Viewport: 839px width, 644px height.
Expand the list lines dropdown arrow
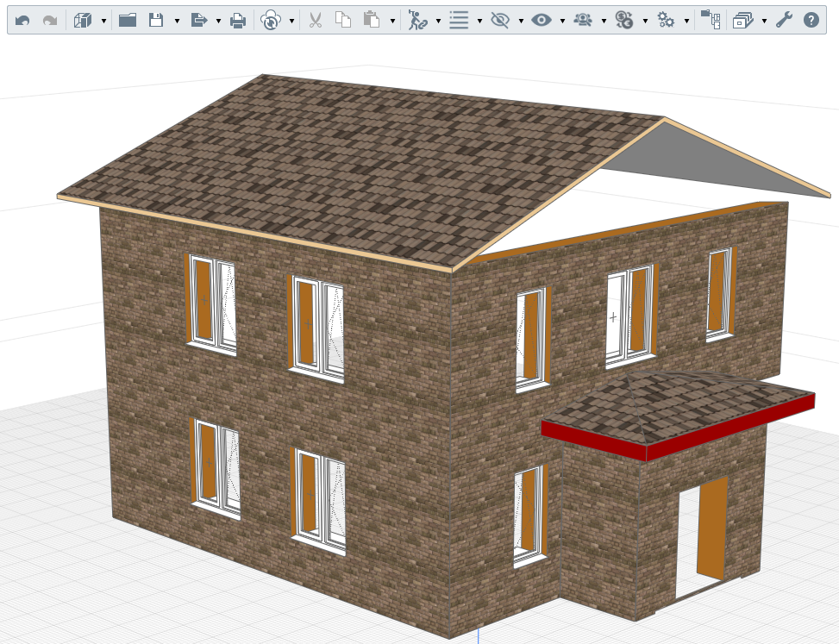pos(479,21)
